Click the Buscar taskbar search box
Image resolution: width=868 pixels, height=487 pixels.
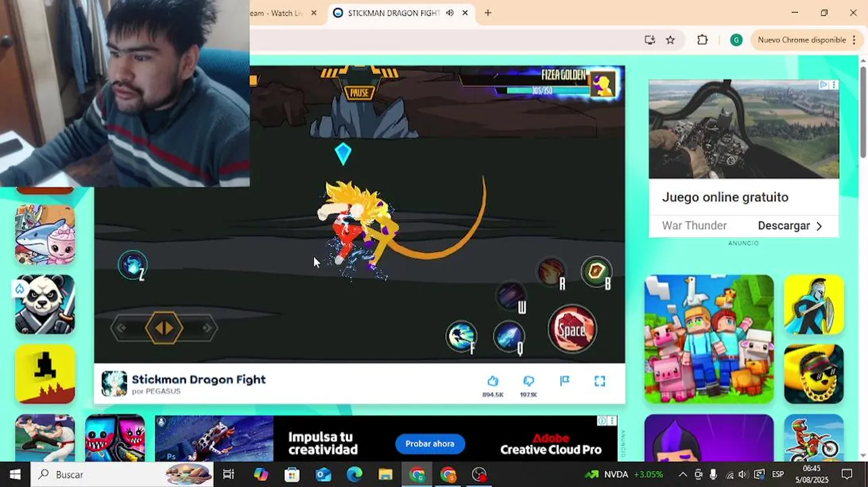[122, 474]
